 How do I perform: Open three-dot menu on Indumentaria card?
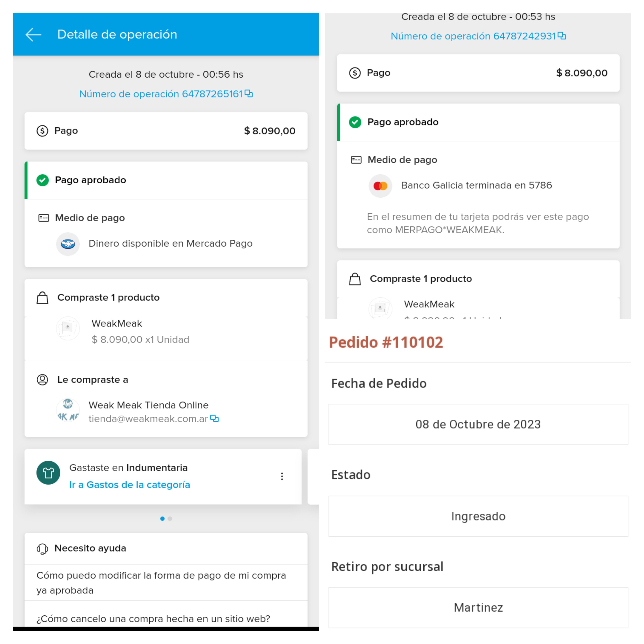(282, 476)
